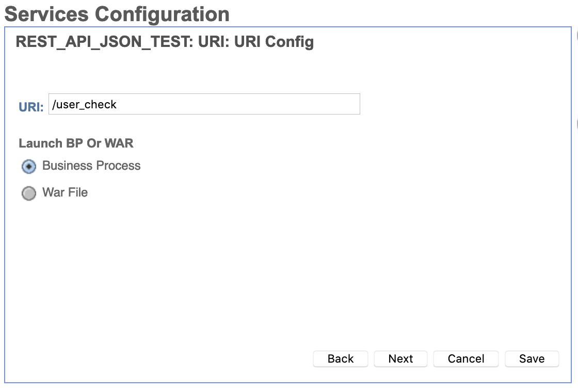Select the Business Process option text
This screenshot has width=578, height=392.
90,166
